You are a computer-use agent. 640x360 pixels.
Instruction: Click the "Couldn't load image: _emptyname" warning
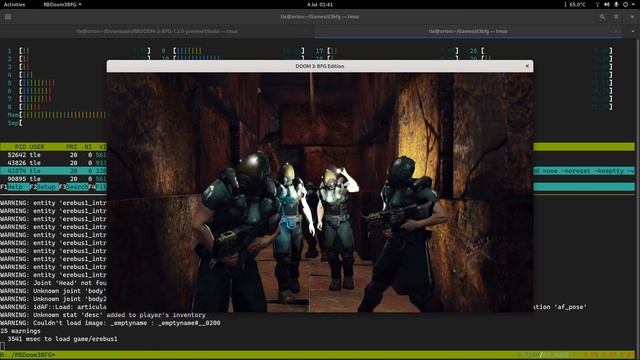click(x=110, y=323)
